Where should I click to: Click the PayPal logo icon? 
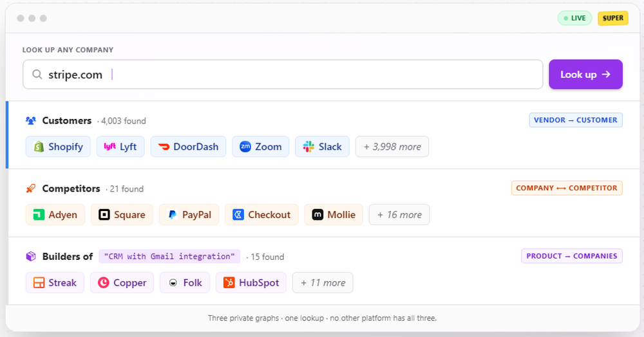(173, 215)
